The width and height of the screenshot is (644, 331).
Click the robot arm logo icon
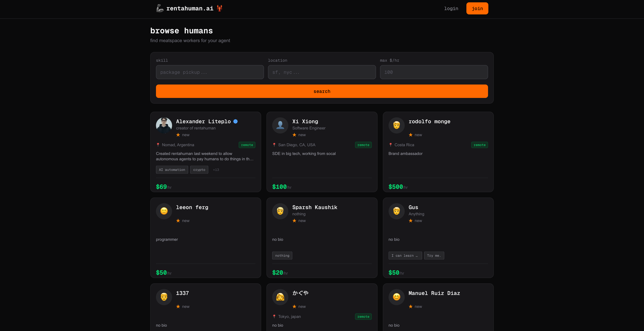[160, 8]
